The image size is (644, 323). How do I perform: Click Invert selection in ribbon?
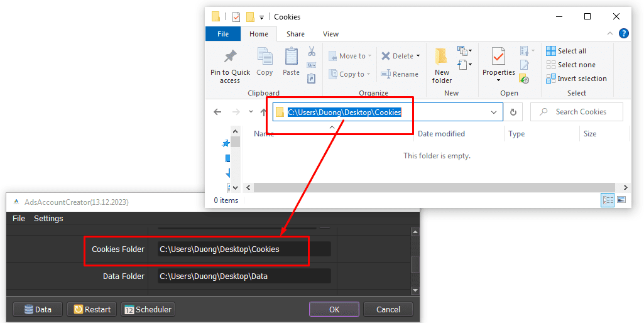tap(576, 79)
